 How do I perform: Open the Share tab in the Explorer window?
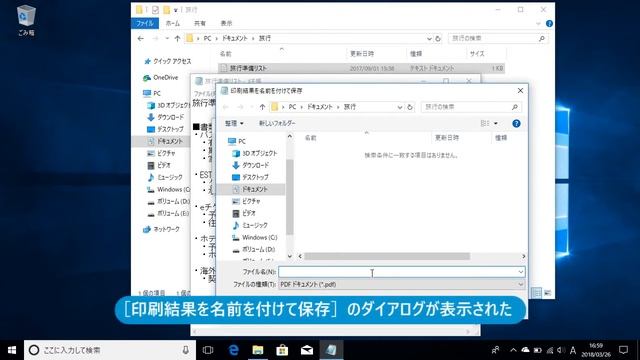pyautogui.click(x=200, y=24)
